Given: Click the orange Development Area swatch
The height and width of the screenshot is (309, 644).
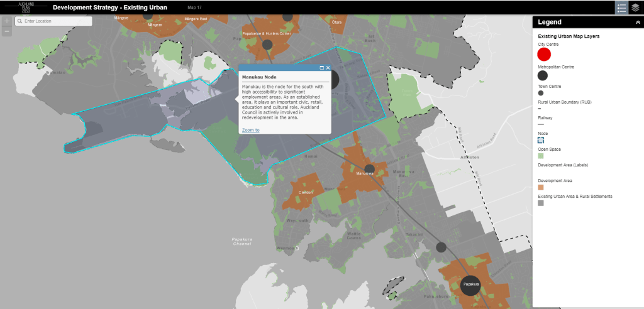Looking at the screenshot, I should point(541,187).
